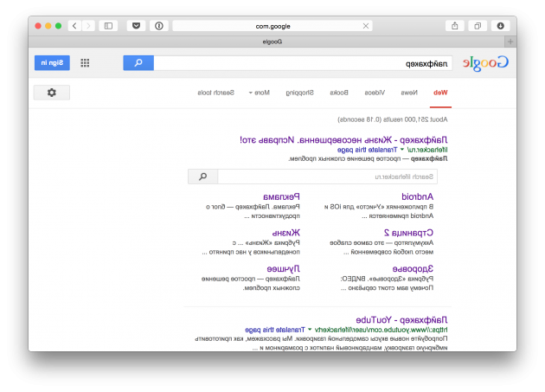Open the search settings gear
This screenshot has width=545, height=392.
pyautogui.click(x=52, y=93)
